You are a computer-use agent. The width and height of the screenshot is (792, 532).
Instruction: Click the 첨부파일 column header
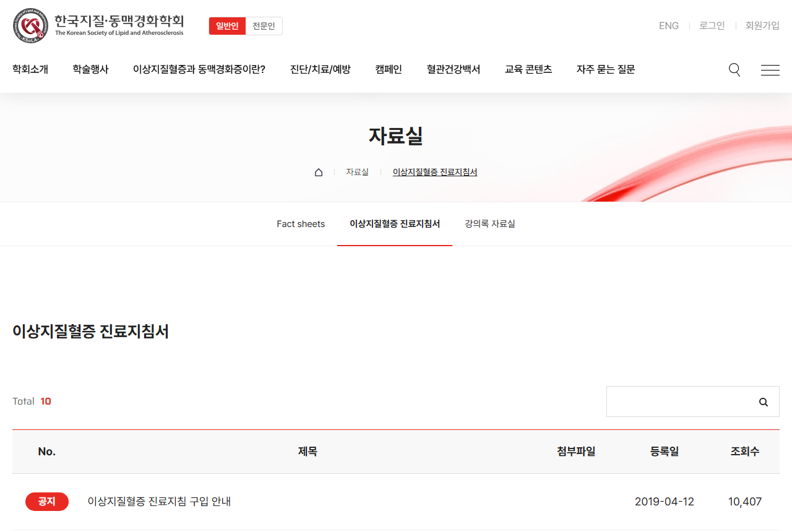576,452
